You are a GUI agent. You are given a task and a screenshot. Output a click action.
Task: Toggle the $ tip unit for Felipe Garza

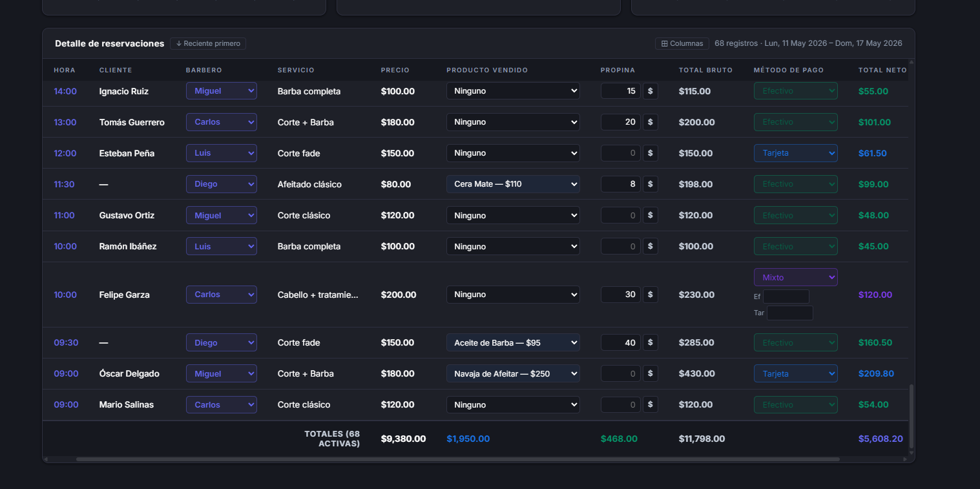point(651,295)
